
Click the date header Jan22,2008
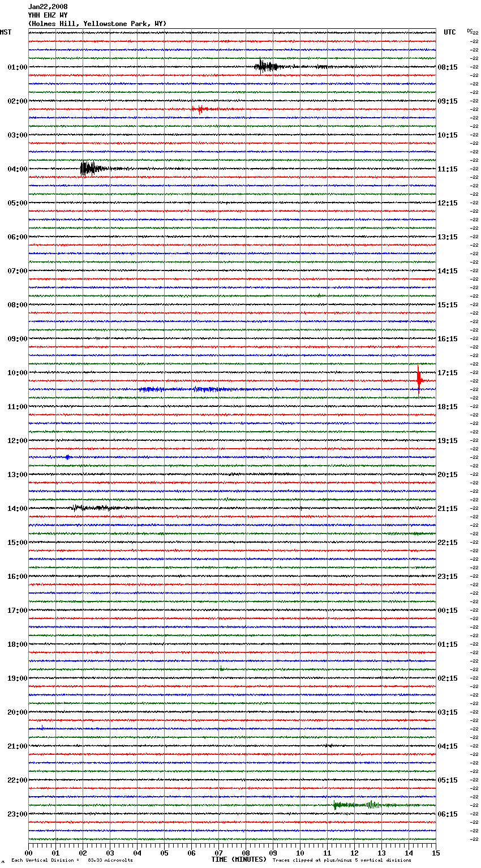tap(48, 7)
